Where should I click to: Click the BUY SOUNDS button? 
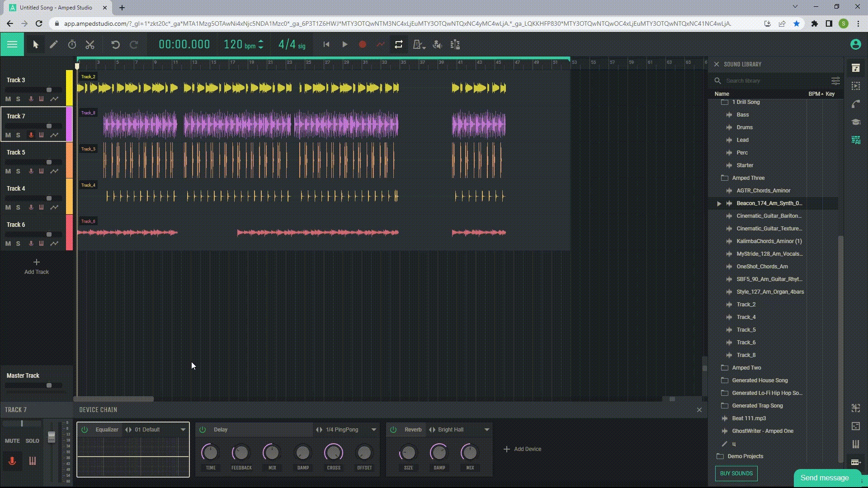[x=736, y=473]
